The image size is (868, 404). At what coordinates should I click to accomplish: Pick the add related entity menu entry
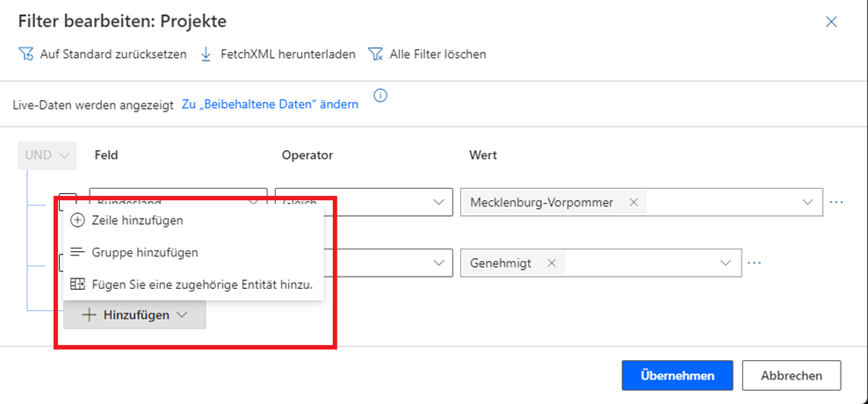202,284
